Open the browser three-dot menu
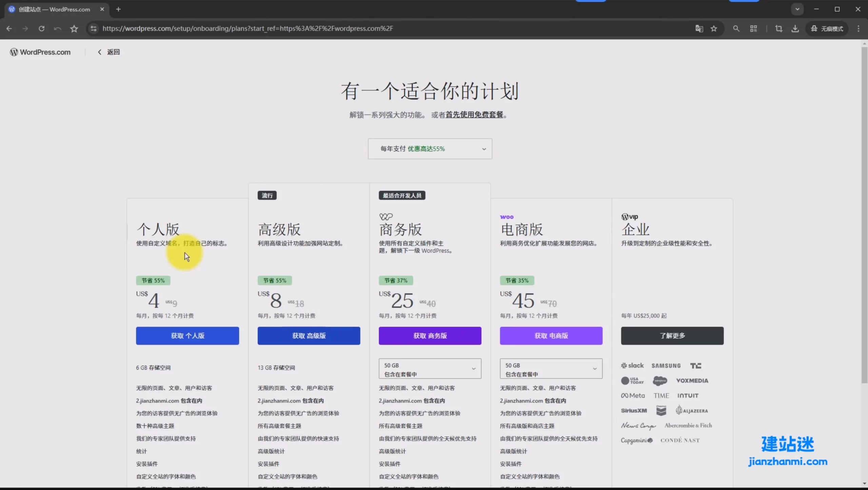This screenshot has width=868, height=490. tap(859, 28)
